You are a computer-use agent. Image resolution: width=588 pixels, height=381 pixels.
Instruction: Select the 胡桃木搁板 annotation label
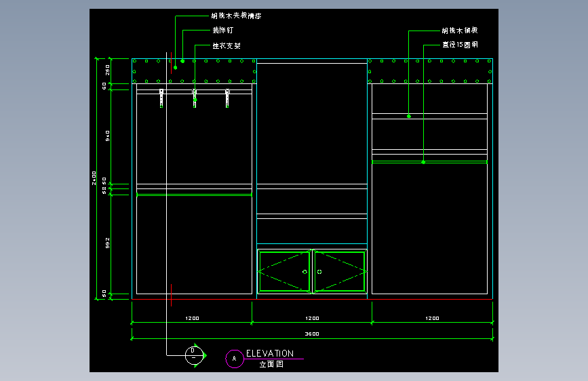coord(460,31)
